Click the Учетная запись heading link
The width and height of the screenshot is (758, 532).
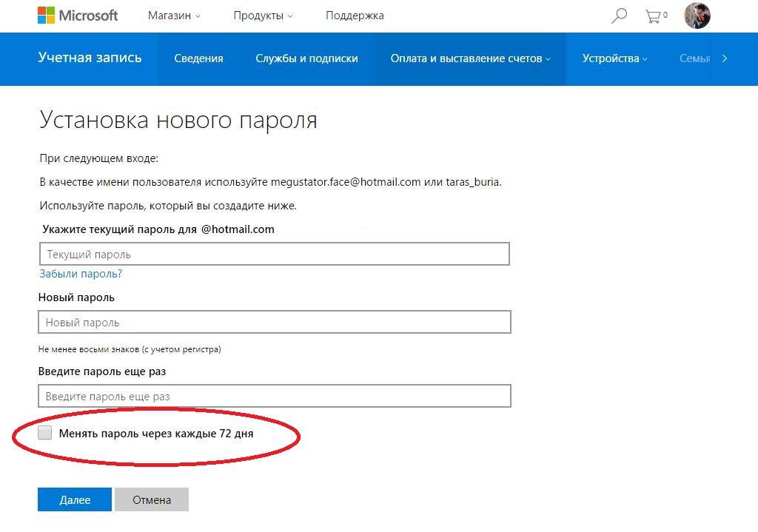[x=90, y=58]
